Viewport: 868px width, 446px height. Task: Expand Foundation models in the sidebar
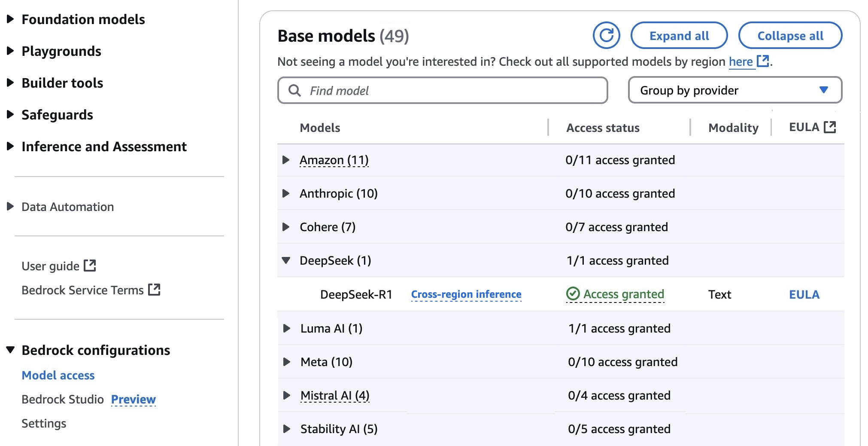10,19
